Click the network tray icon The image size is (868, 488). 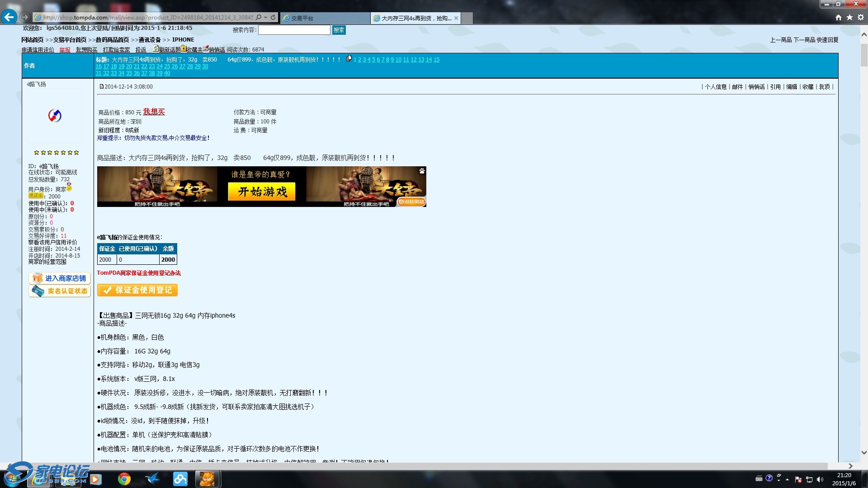[809, 479]
